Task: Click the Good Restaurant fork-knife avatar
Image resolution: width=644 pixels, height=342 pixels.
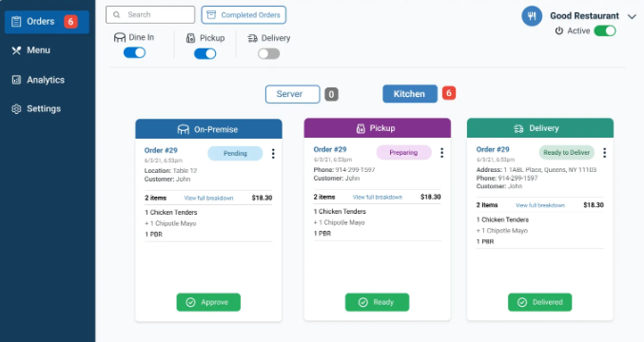Action: pyautogui.click(x=532, y=16)
